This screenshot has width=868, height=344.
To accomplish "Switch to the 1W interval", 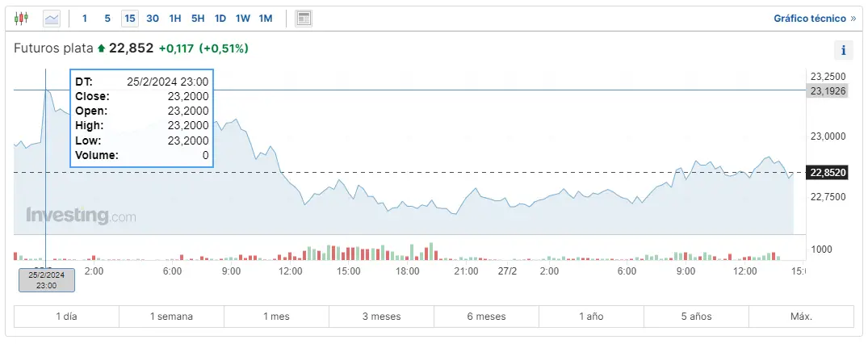I will (243, 18).
